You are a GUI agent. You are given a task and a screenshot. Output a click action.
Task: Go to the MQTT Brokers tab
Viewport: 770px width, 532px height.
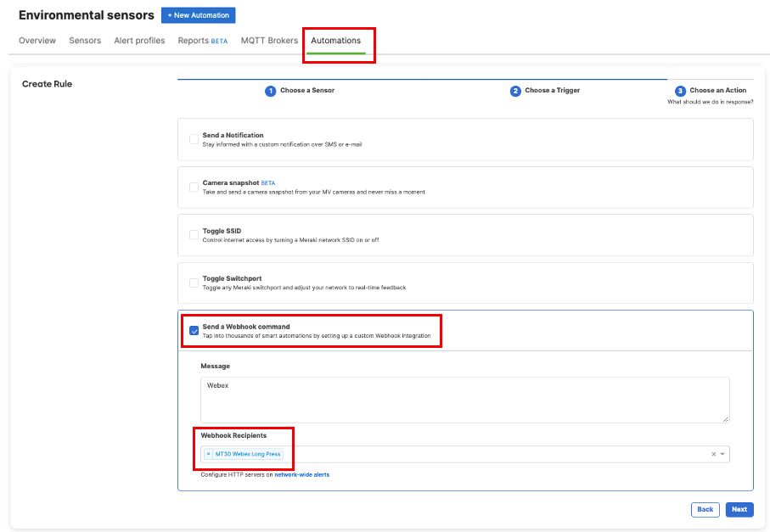click(269, 41)
